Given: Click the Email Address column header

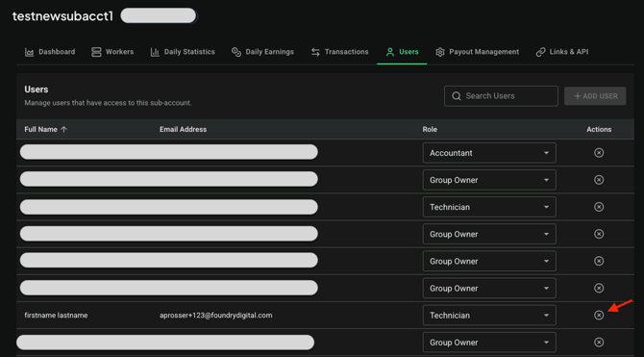Looking at the screenshot, I should click(184, 129).
